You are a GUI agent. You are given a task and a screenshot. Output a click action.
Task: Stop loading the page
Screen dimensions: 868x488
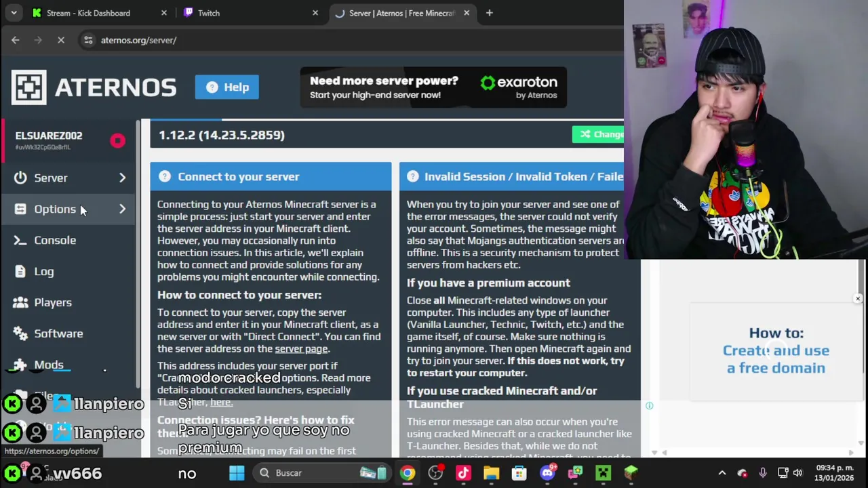point(60,40)
